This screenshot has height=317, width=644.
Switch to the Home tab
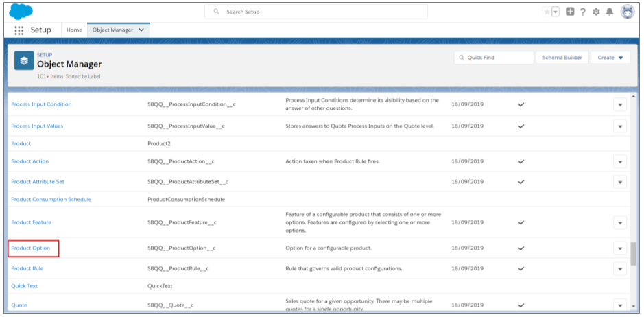point(74,30)
